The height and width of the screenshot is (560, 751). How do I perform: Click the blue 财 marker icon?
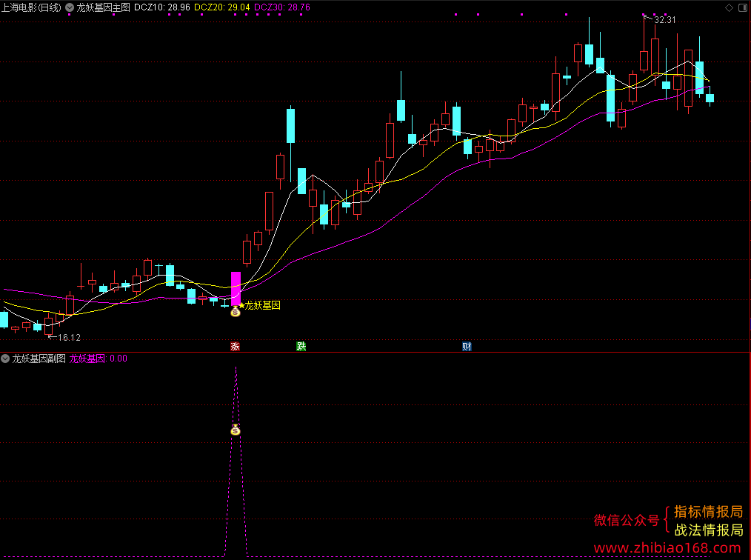[467, 347]
